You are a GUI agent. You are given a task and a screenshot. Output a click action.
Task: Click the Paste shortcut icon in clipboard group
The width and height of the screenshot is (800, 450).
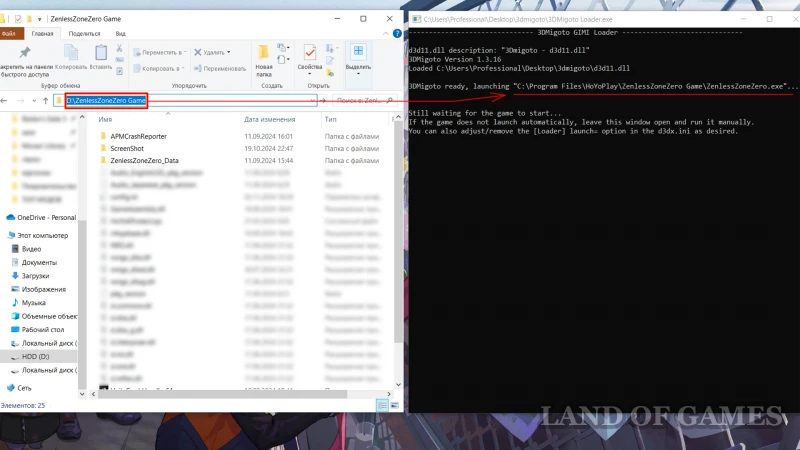pos(119,71)
